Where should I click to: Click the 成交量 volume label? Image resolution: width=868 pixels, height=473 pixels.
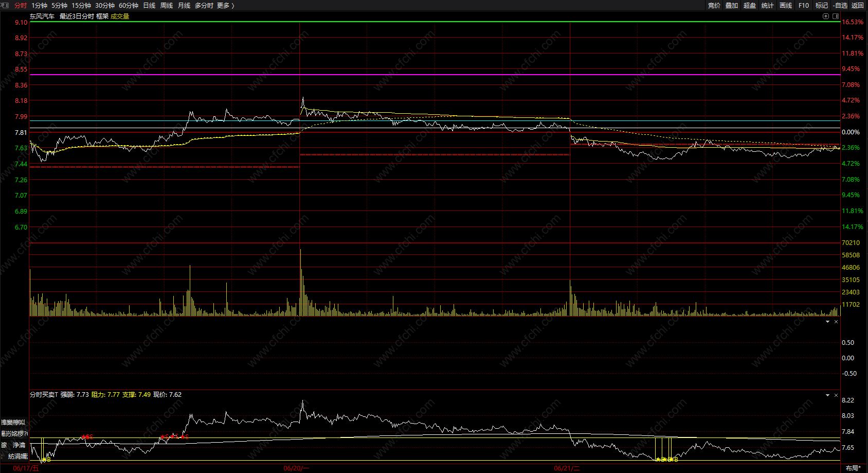pyautogui.click(x=120, y=16)
